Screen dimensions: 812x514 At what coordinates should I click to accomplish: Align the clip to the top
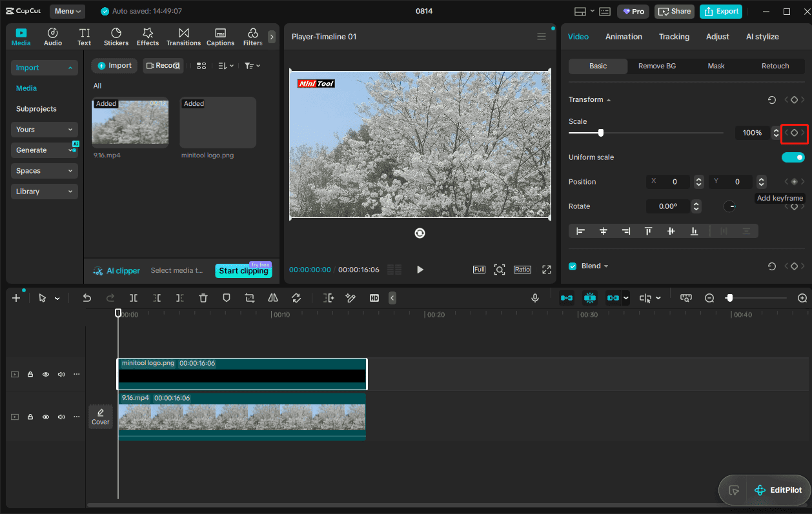tap(648, 231)
